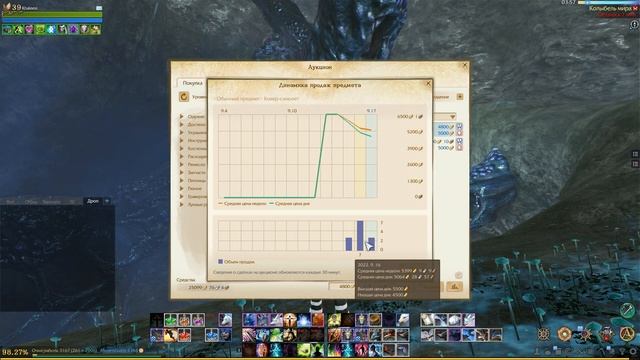Click the red icon beside Колыбель мира
Viewport: 640px width, 360px height.
(x=635, y=9)
